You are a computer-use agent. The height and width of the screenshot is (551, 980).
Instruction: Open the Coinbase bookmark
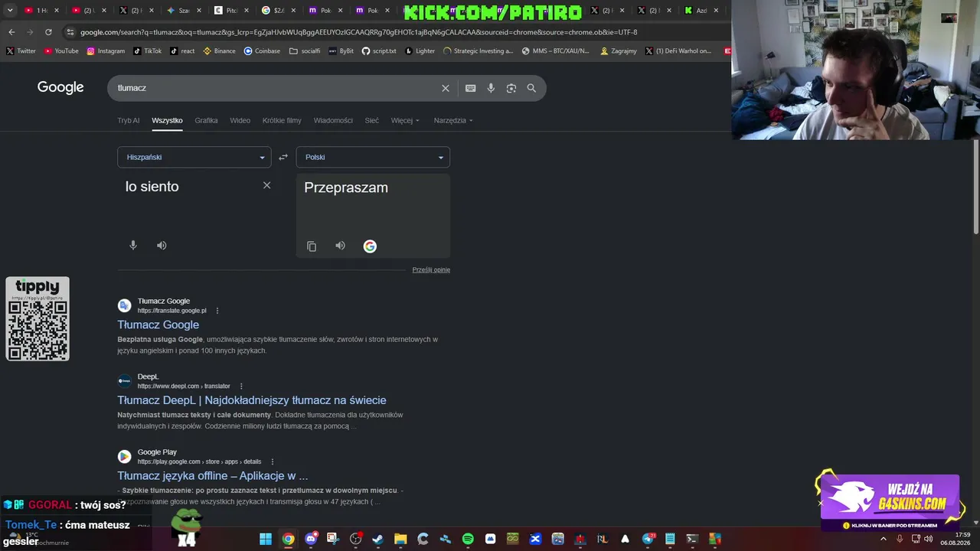(x=262, y=51)
